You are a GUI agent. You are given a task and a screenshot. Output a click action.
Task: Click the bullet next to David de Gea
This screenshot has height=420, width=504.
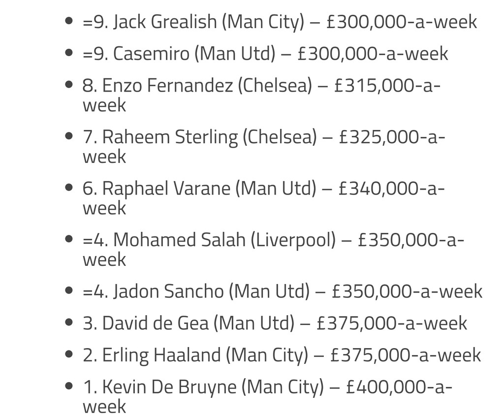tap(69, 323)
